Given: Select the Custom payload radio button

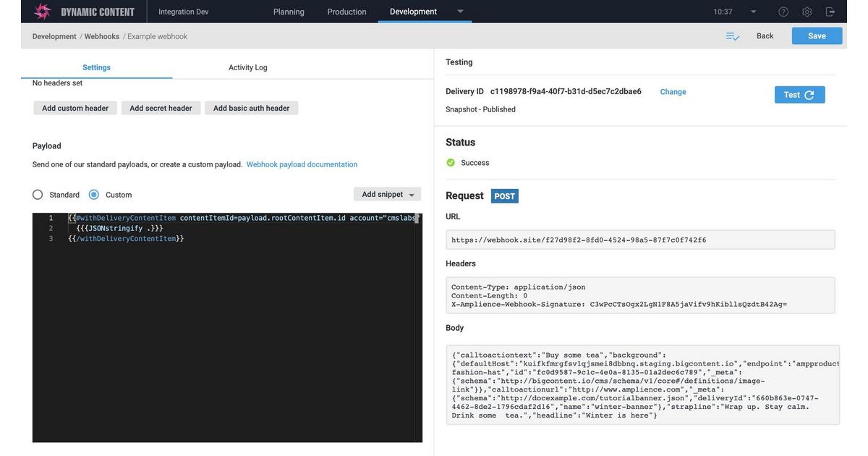Looking at the screenshot, I should pyautogui.click(x=94, y=195).
